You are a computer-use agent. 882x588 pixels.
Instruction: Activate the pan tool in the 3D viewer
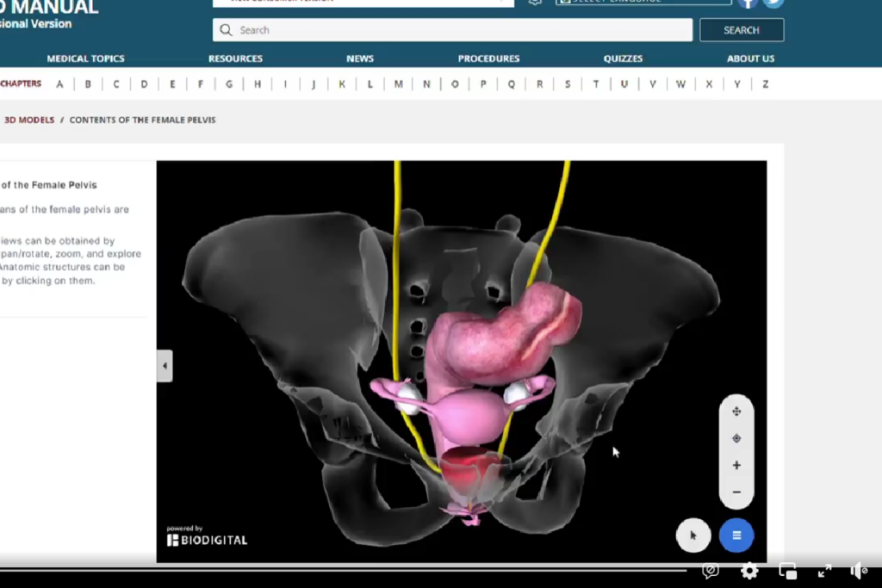tap(736, 412)
